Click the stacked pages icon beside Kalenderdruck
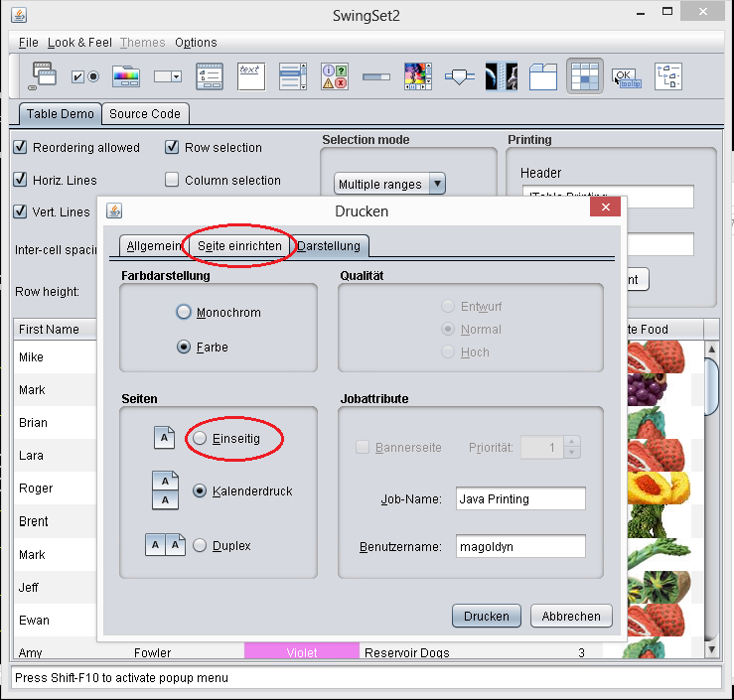The width and height of the screenshot is (734, 700). [x=165, y=490]
